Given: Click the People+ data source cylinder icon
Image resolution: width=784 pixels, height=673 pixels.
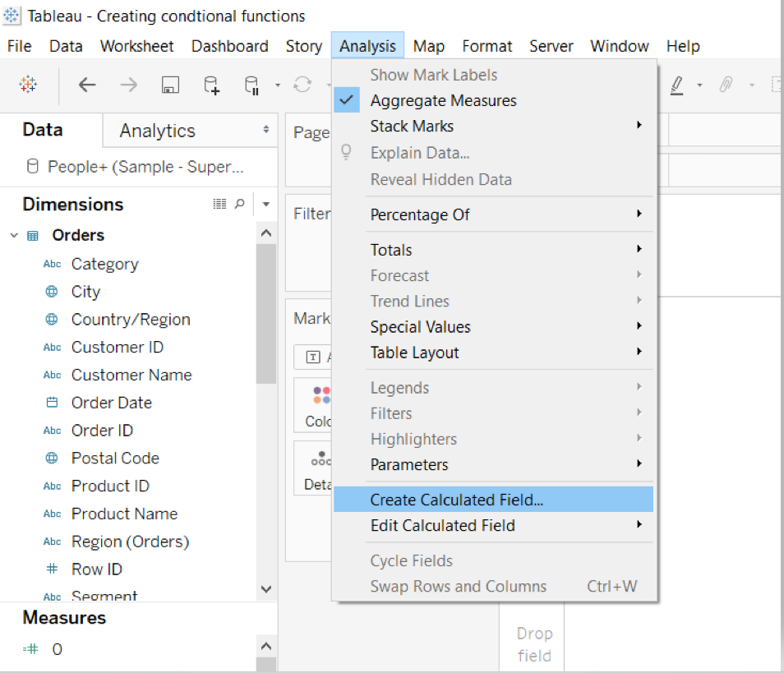Looking at the screenshot, I should (33, 167).
